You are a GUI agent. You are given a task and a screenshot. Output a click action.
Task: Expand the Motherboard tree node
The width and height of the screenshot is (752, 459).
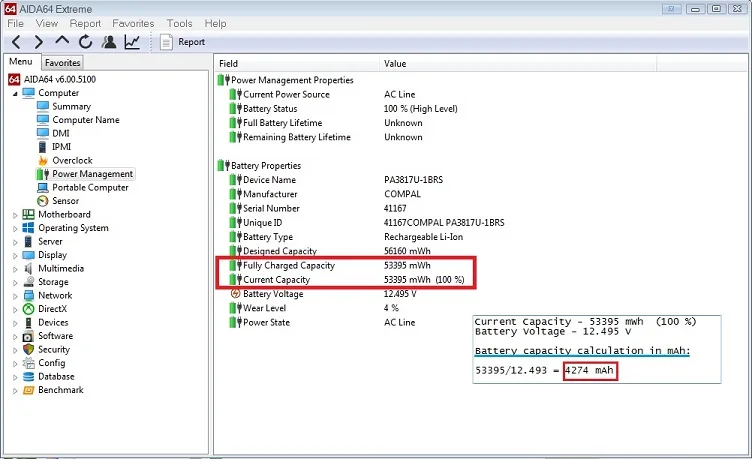tap(15, 215)
